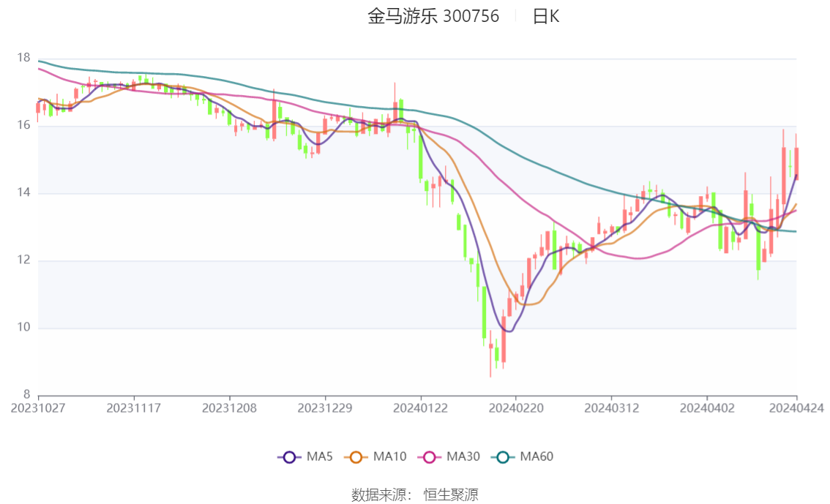Click the 12 price level on the y-axis
The height and width of the screenshot is (504, 830).
click(x=24, y=260)
